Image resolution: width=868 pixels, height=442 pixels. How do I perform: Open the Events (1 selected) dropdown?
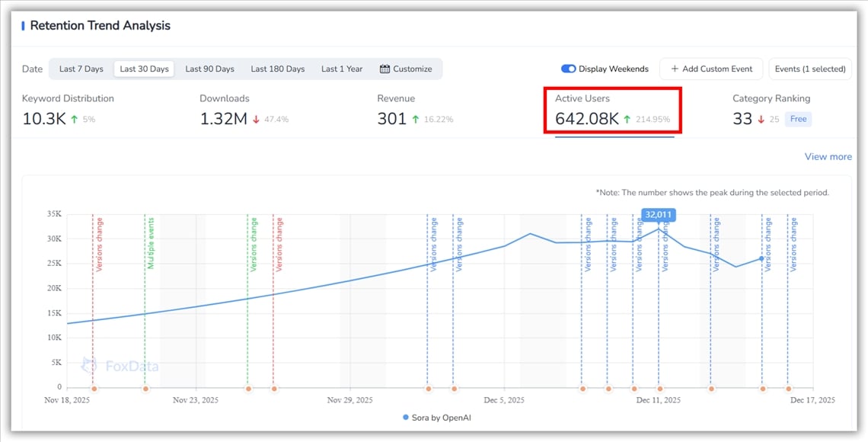coord(809,69)
